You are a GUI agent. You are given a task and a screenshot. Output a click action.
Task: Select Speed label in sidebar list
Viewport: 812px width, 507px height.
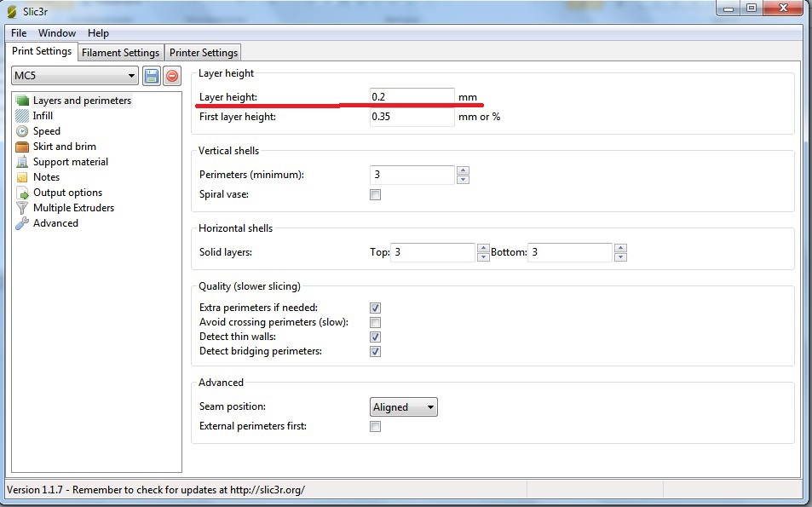(x=47, y=131)
